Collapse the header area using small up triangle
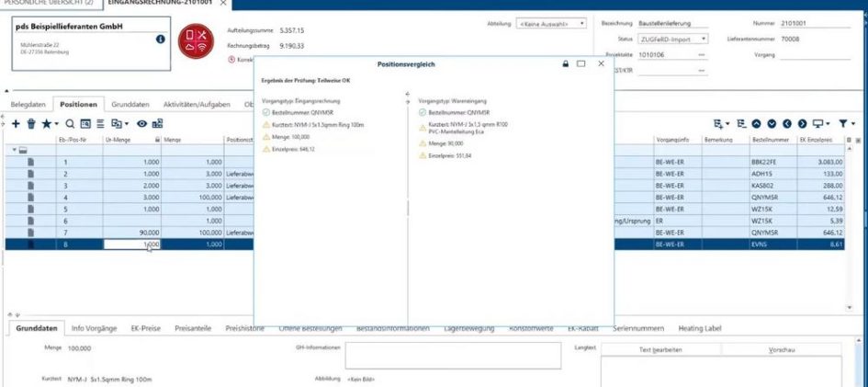 pyautogui.click(x=7, y=91)
